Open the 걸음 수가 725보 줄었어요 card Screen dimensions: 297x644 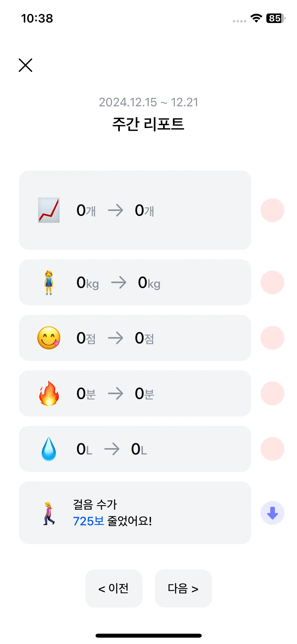pyautogui.click(x=135, y=513)
